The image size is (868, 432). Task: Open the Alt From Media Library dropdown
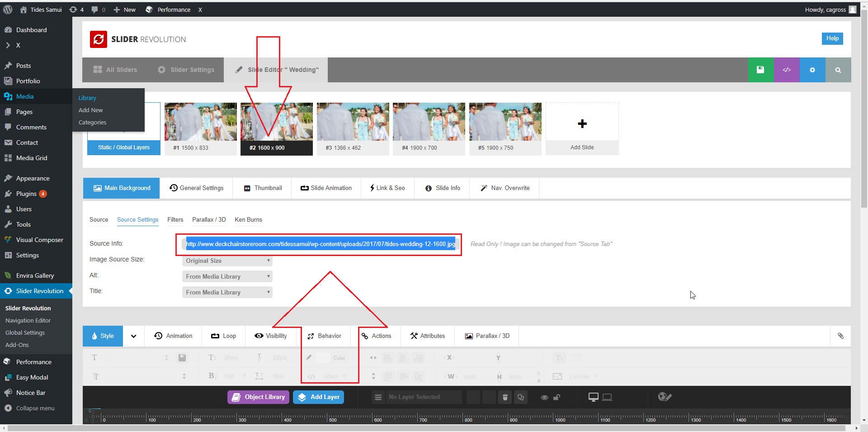click(227, 276)
